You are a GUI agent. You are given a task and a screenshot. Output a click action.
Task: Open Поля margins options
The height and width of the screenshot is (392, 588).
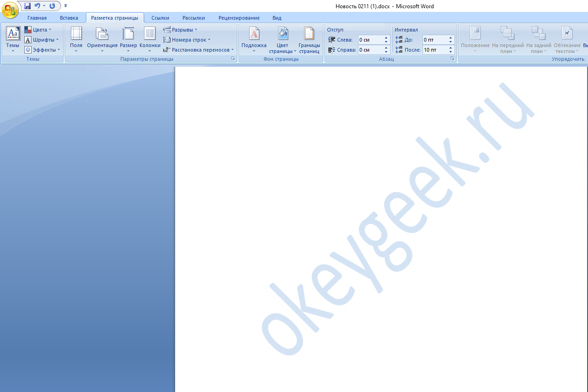click(76, 40)
